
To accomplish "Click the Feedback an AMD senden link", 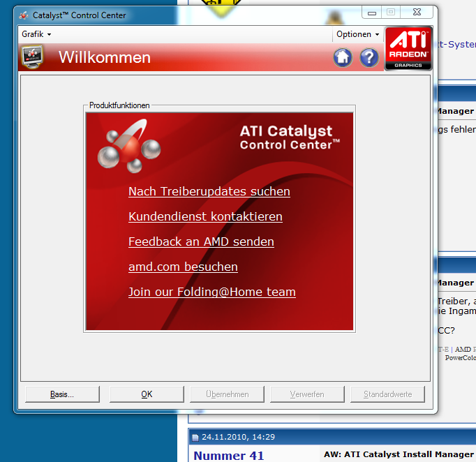I will 201,242.
